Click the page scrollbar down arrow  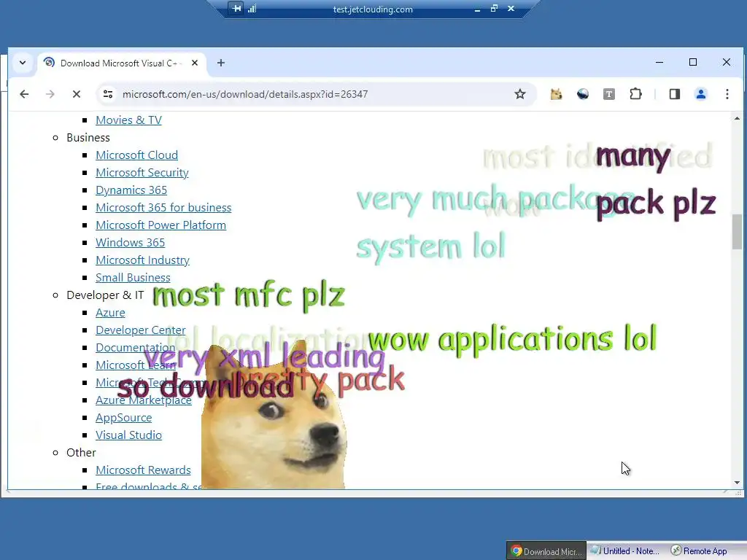point(737,483)
